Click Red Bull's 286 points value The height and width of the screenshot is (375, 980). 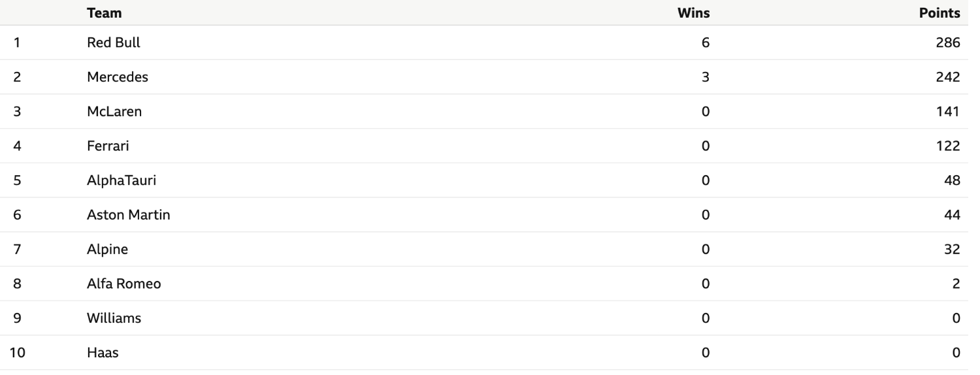pos(947,43)
